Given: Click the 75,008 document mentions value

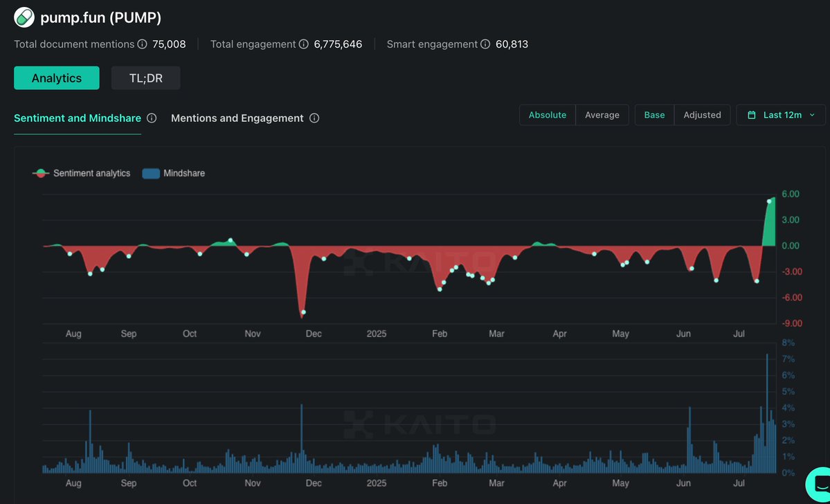Looking at the screenshot, I should (x=169, y=44).
